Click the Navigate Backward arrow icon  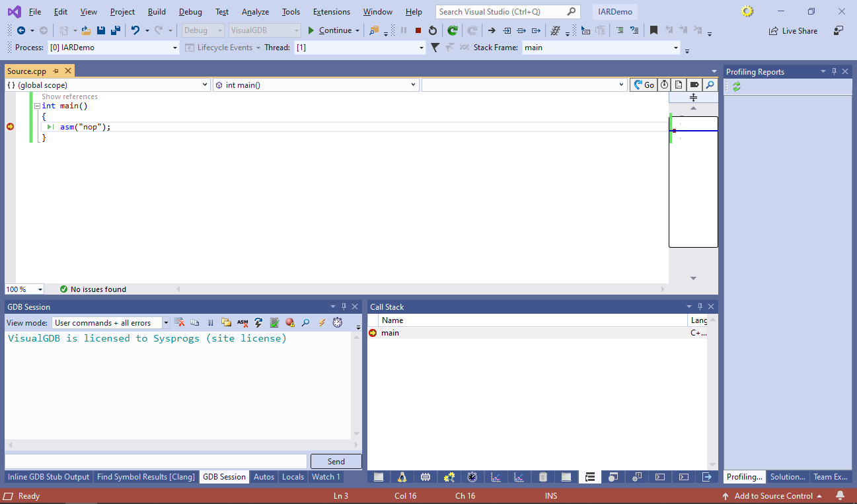[21, 30]
